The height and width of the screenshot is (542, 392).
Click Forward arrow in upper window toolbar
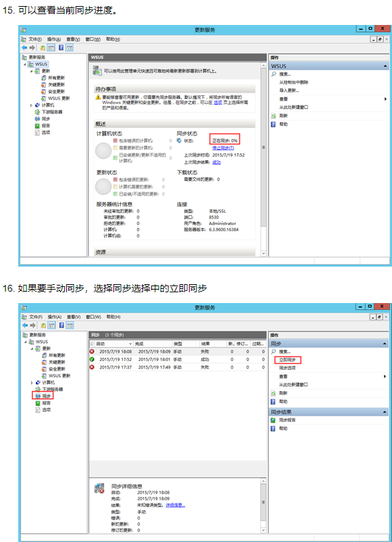[32, 48]
